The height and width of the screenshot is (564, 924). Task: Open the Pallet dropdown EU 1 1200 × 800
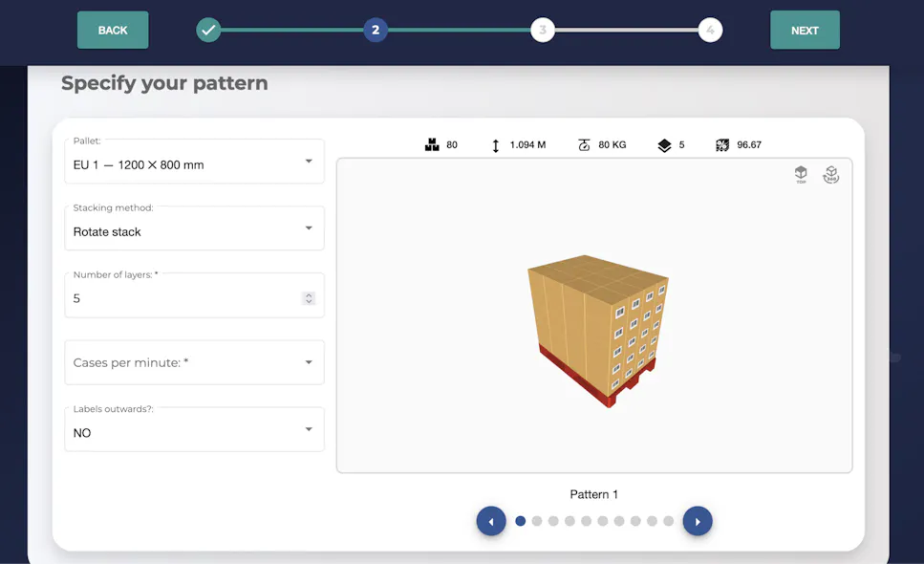coord(194,162)
